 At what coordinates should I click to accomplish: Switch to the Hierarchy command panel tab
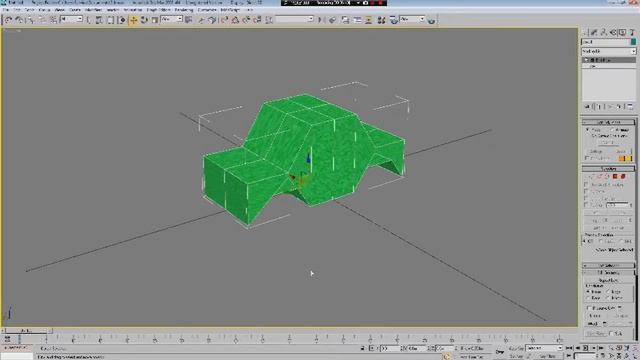tap(603, 32)
